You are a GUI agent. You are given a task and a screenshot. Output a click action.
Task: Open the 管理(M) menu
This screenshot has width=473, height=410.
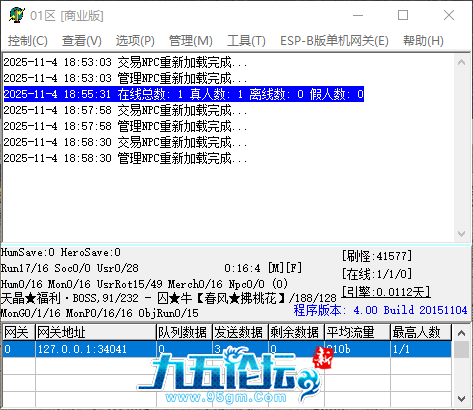190,41
